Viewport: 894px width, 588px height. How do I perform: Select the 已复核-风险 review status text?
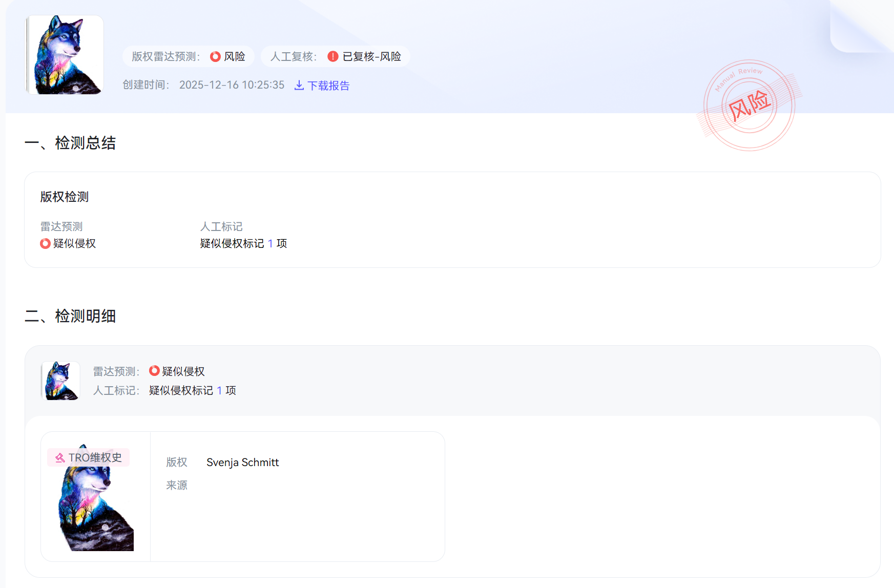click(x=371, y=56)
